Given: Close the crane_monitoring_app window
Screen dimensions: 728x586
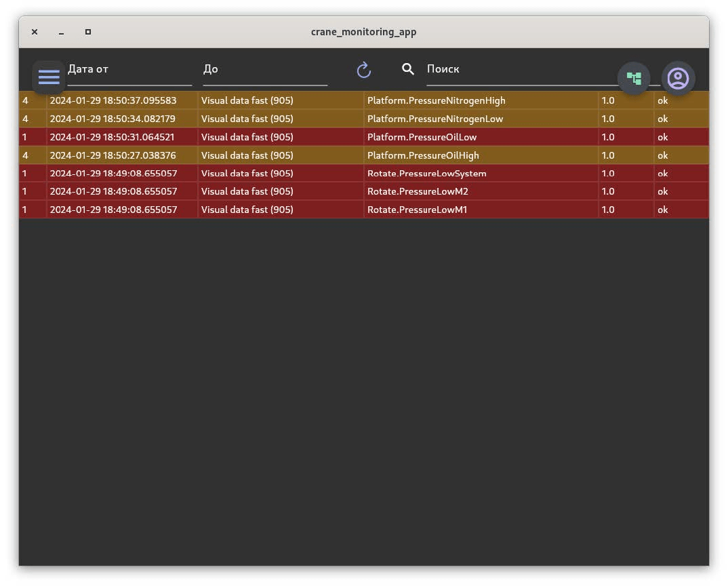Looking at the screenshot, I should [35, 32].
